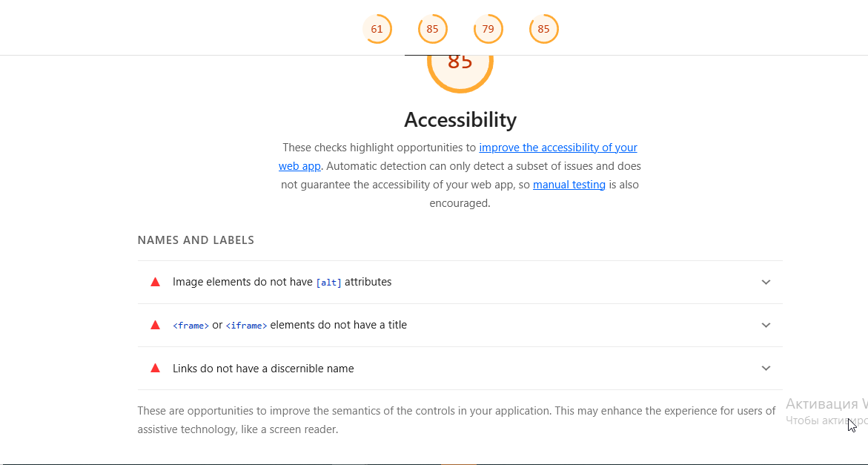Click red triangle next to Links audit
Image resolution: width=868 pixels, height=465 pixels.
(156, 368)
